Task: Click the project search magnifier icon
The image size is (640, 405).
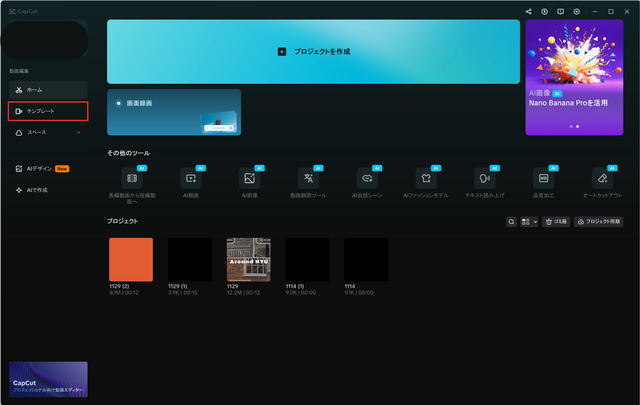Action: [x=512, y=221]
